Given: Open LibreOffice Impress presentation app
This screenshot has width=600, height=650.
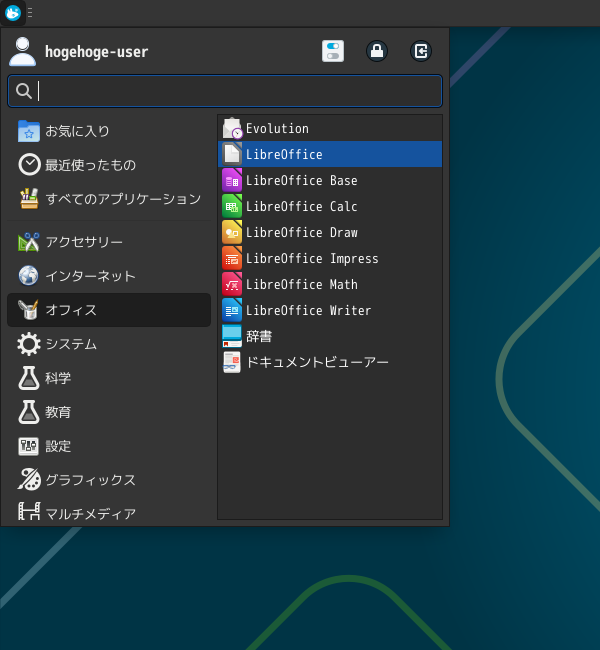Looking at the screenshot, I should [312, 259].
